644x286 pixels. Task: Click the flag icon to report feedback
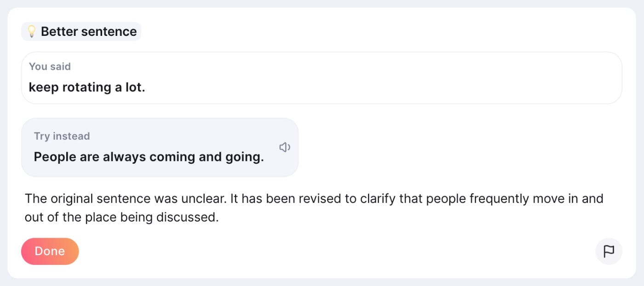point(609,252)
